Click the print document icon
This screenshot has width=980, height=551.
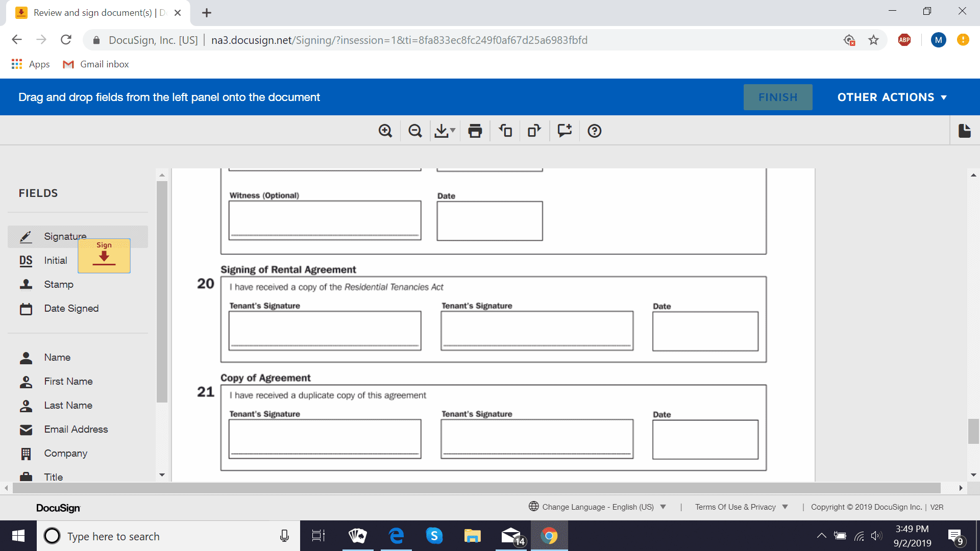476,131
